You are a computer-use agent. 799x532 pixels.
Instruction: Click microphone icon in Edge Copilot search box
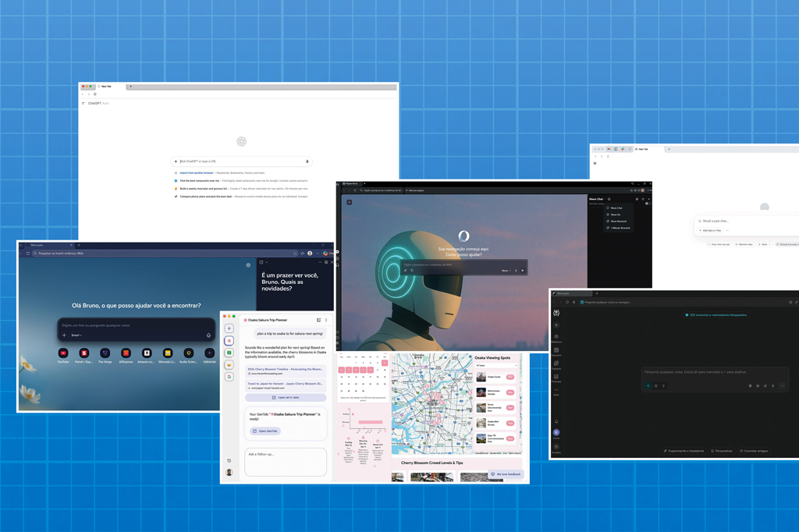pyautogui.click(x=208, y=335)
